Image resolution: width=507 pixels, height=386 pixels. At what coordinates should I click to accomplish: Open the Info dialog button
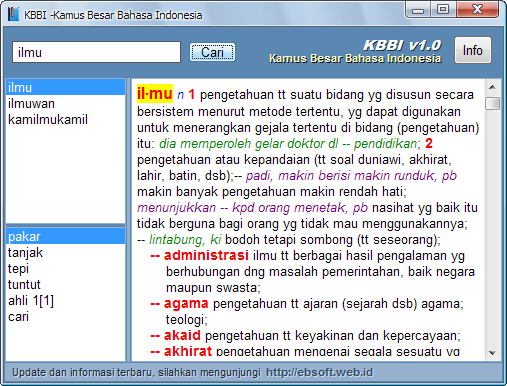473,50
